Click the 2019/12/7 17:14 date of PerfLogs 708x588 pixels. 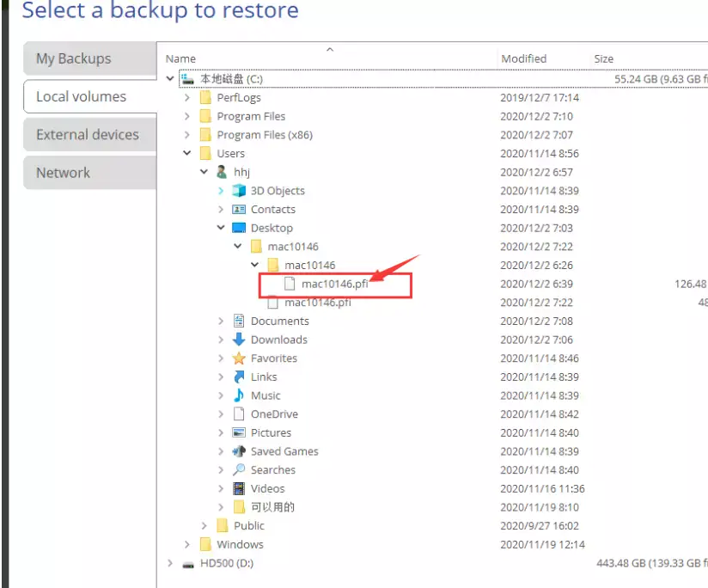click(540, 97)
